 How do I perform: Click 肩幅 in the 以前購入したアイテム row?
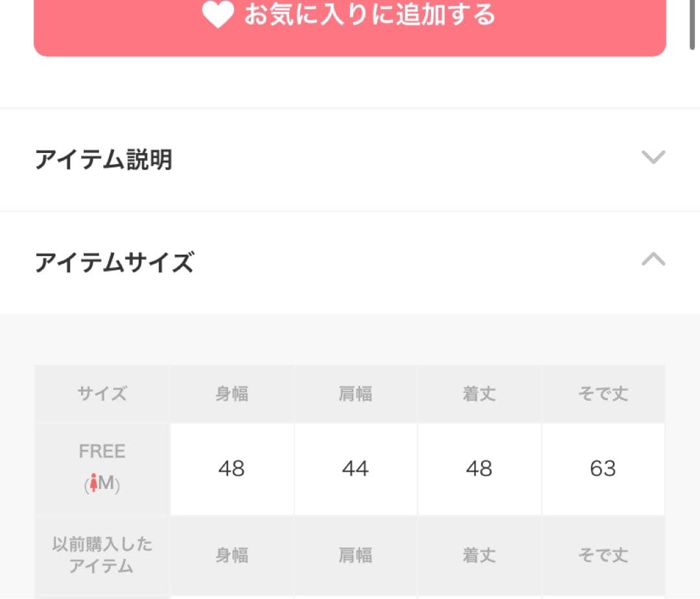point(355,555)
